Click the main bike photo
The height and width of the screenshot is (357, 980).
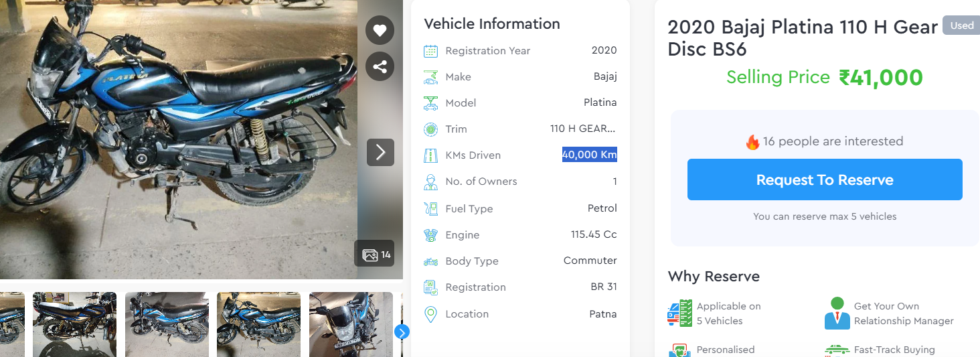point(179,139)
